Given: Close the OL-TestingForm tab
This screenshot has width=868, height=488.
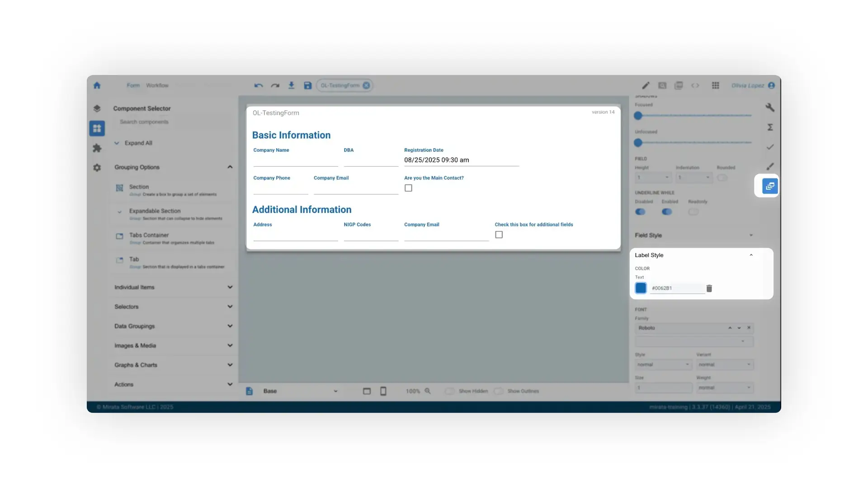Looking at the screenshot, I should pos(366,85).
